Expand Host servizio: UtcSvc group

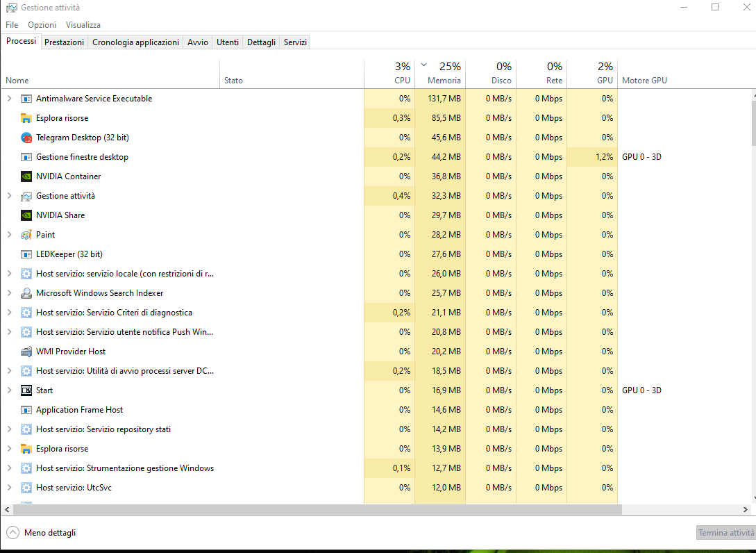(9, 488)
